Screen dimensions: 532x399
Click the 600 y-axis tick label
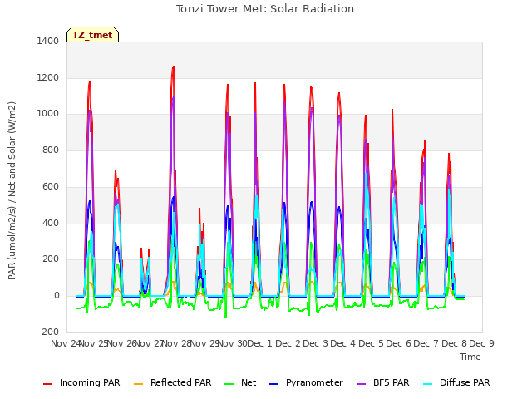click(x=51, y=186)
